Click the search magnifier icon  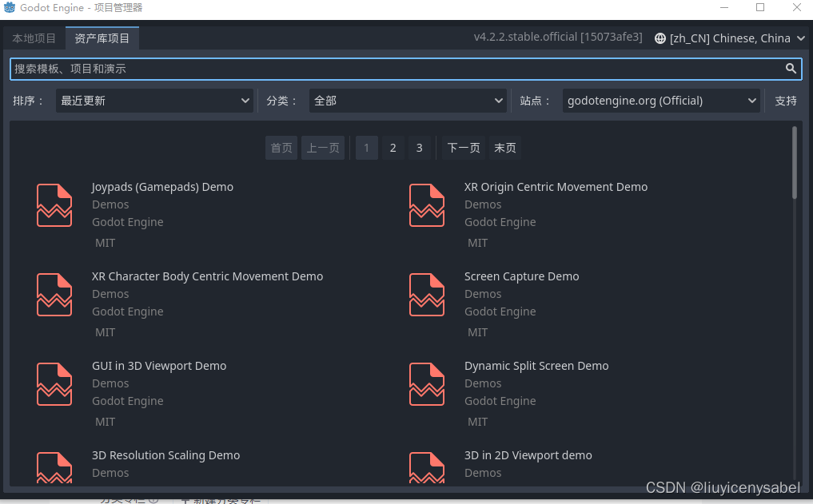790,69
